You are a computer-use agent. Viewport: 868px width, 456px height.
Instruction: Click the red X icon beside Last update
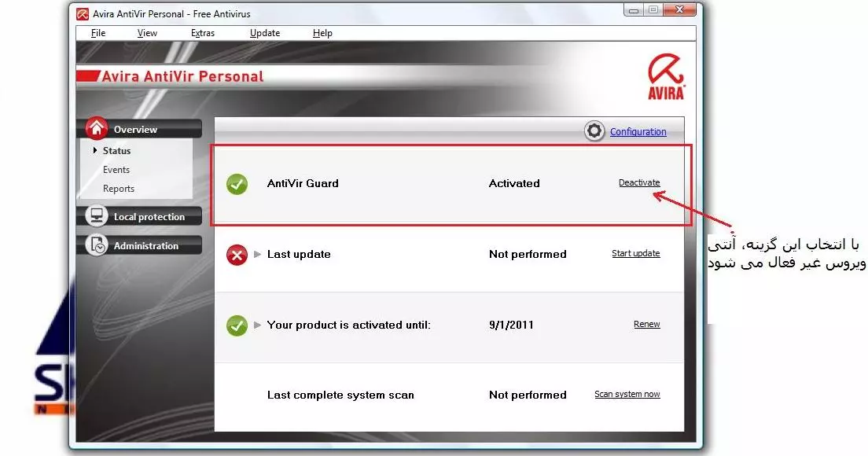[237, 255]
